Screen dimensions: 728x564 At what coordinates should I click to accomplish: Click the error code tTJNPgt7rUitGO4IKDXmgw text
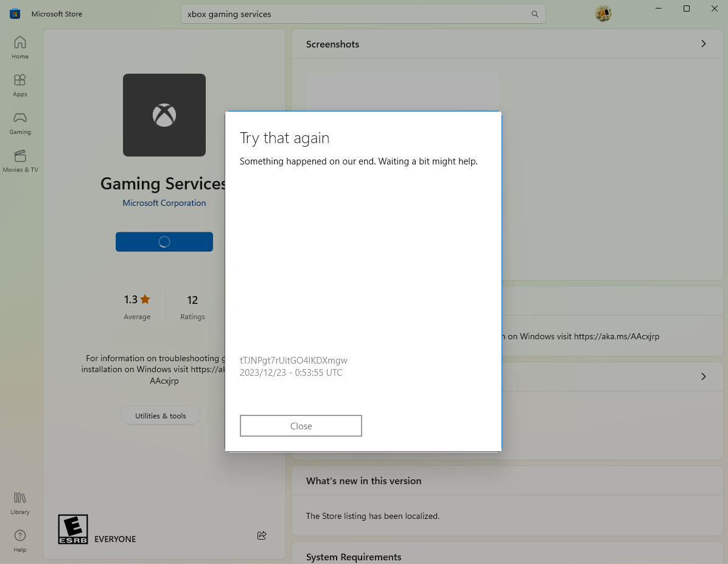click(x=293, y=361)
